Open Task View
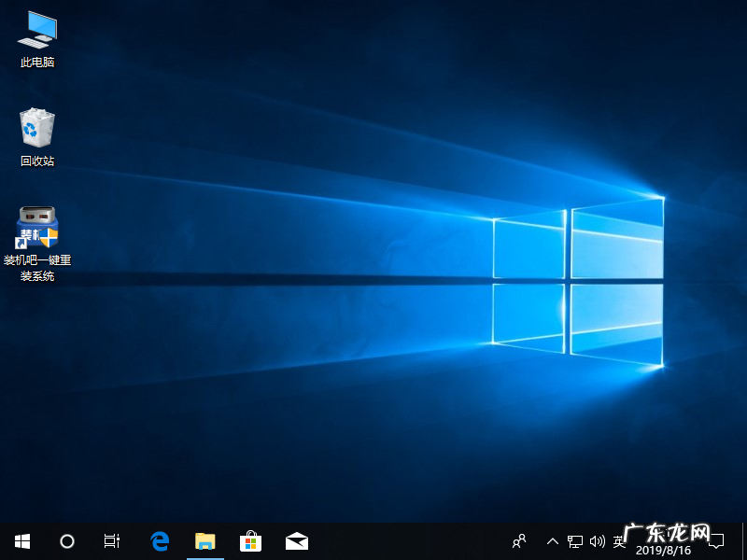The height and width of the screenshot is (560, 747). pos(111,541)
